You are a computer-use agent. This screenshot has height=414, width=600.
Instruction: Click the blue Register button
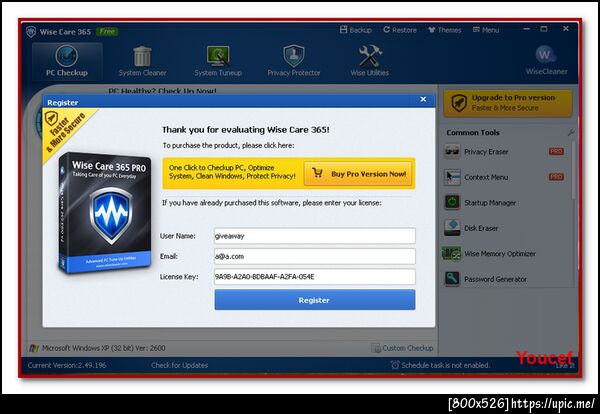(315, 300)
